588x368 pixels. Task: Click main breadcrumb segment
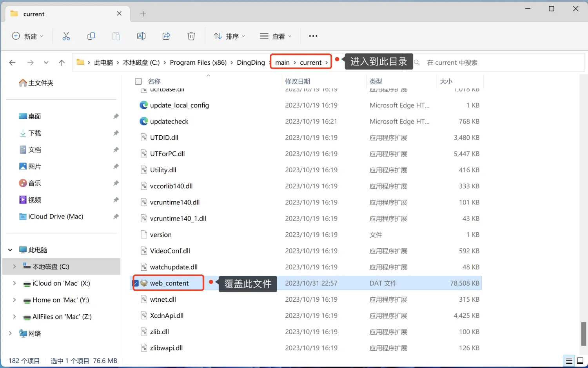point(282,62)
